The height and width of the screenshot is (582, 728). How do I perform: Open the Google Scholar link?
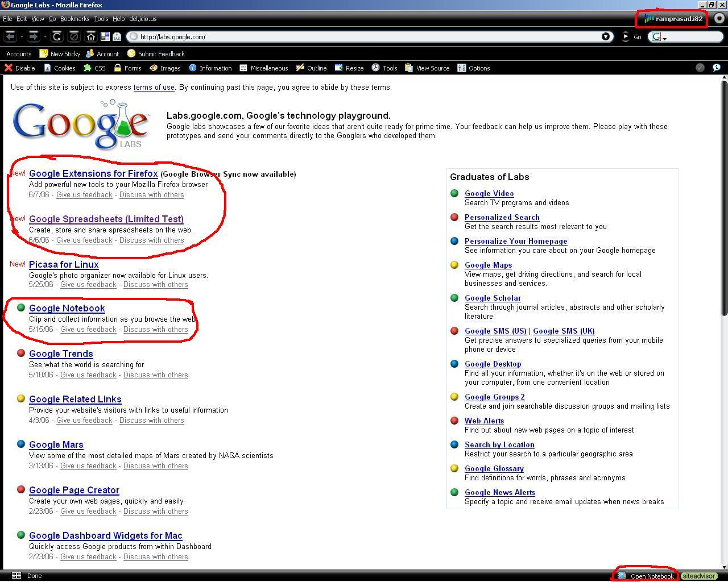493,298
